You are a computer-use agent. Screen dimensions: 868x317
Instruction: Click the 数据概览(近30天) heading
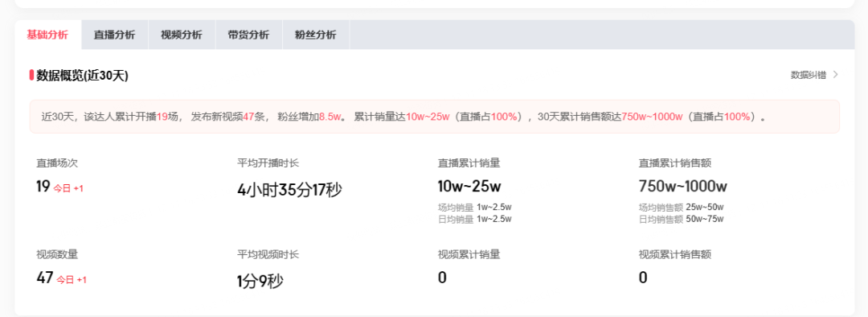point(83,76)
